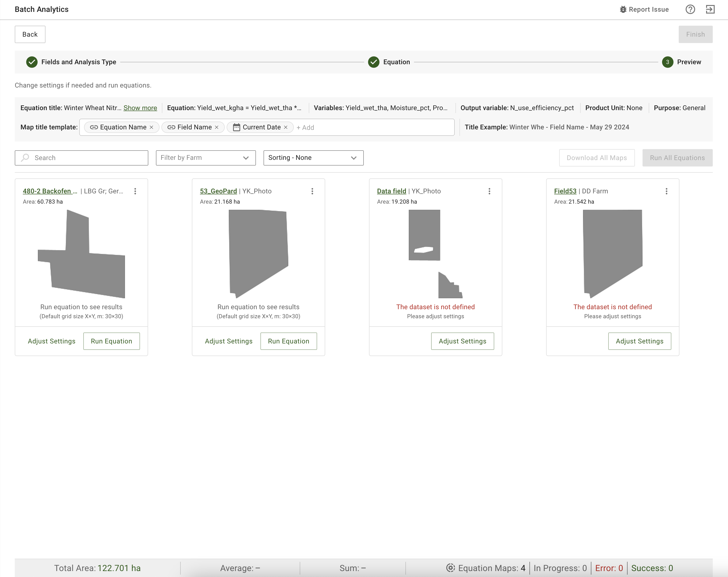Click the exit/logout icon in header
The width and height of the screenshot is (728, 577).
(x=710, y=10)
